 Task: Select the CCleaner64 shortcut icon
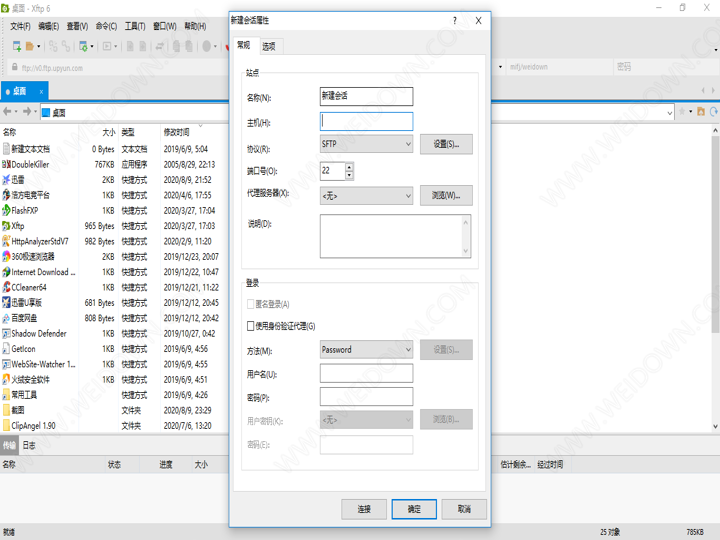coord(6,287)
